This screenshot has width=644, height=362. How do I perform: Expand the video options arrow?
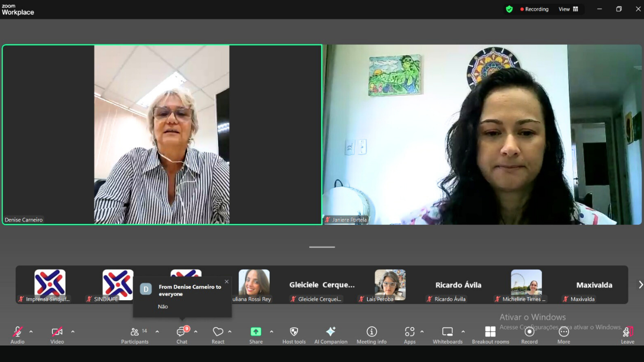pyautogui.click(x=73, y=331)
